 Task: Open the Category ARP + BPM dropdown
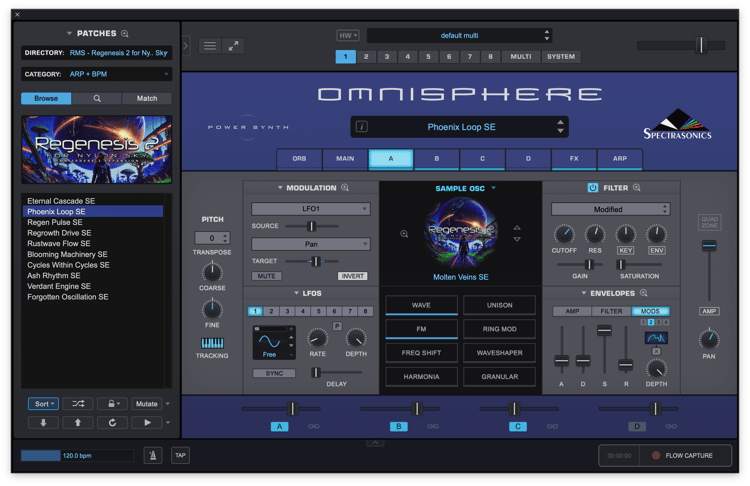97,74
